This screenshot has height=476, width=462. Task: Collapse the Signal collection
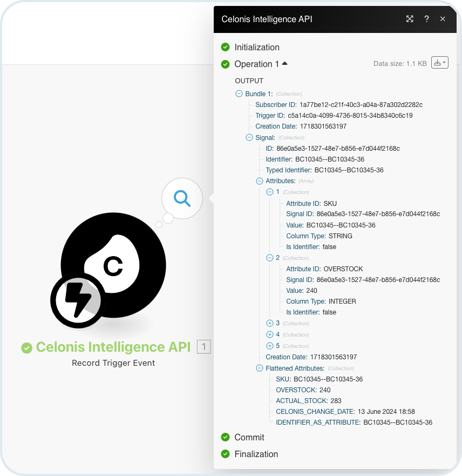click(249, 138)
